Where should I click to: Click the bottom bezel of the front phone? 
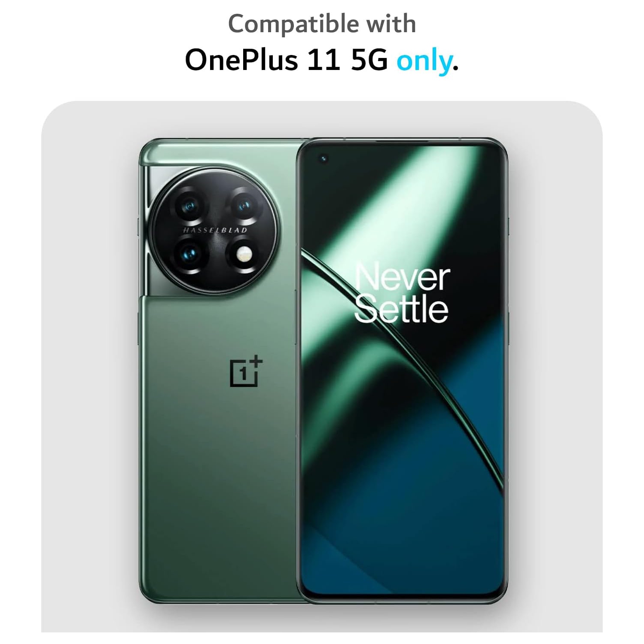402,595
